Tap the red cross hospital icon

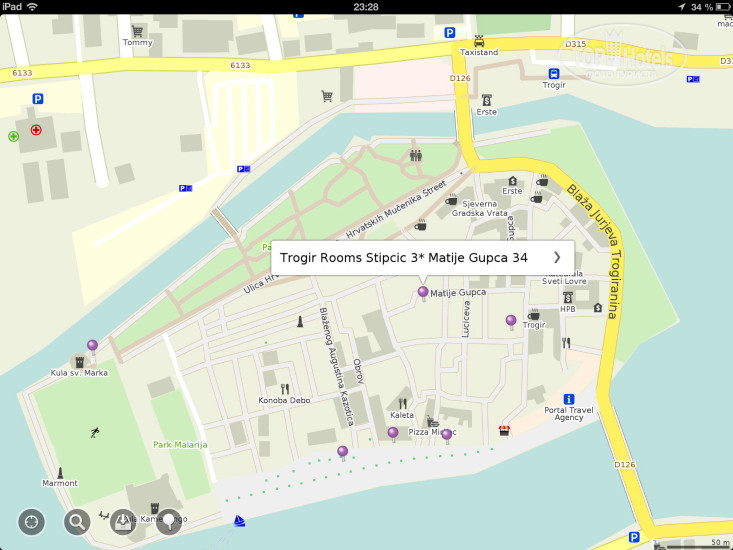pyautogui.click(x=37, y=130)
